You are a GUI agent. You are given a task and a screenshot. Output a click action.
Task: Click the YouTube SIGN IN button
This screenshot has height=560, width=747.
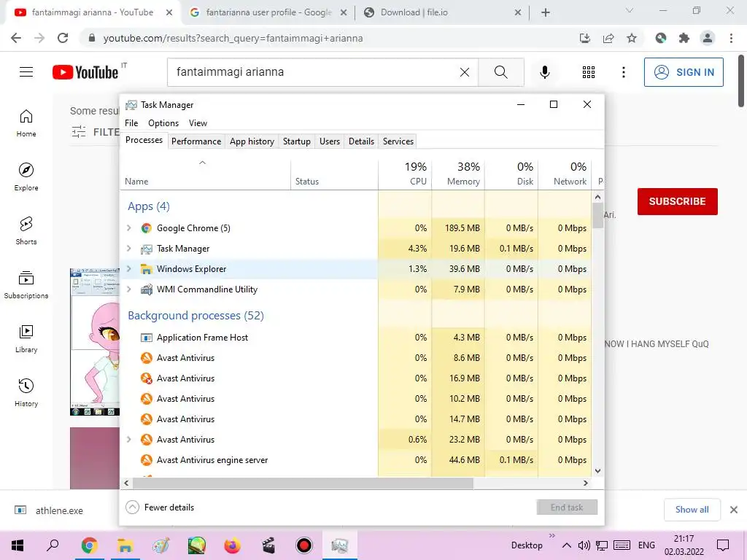tap(684, 72)
